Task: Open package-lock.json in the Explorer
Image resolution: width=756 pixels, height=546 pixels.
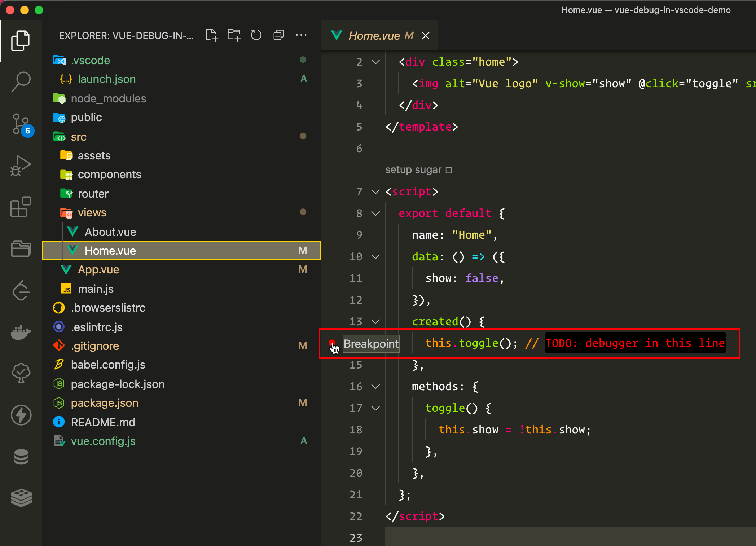Action: click(x=181, y=384)
